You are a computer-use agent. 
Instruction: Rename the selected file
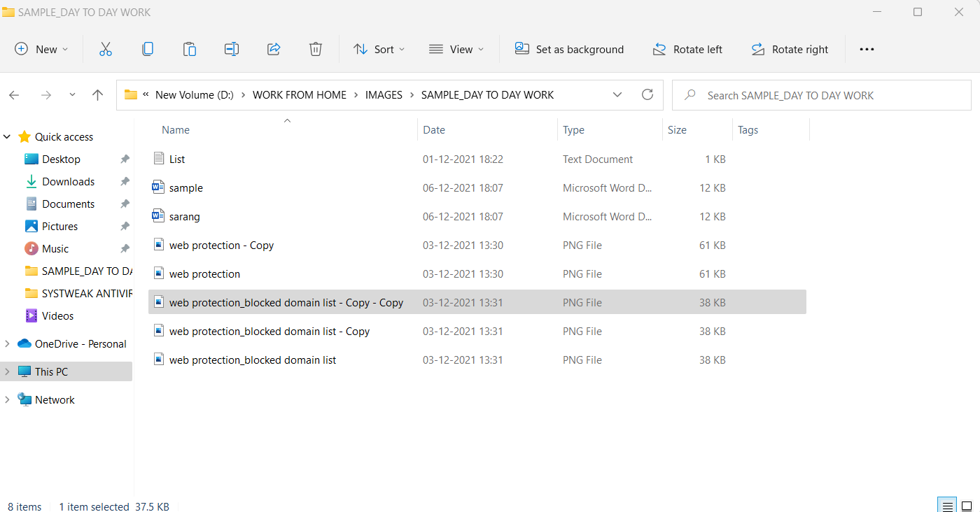[x=232, y=49]
